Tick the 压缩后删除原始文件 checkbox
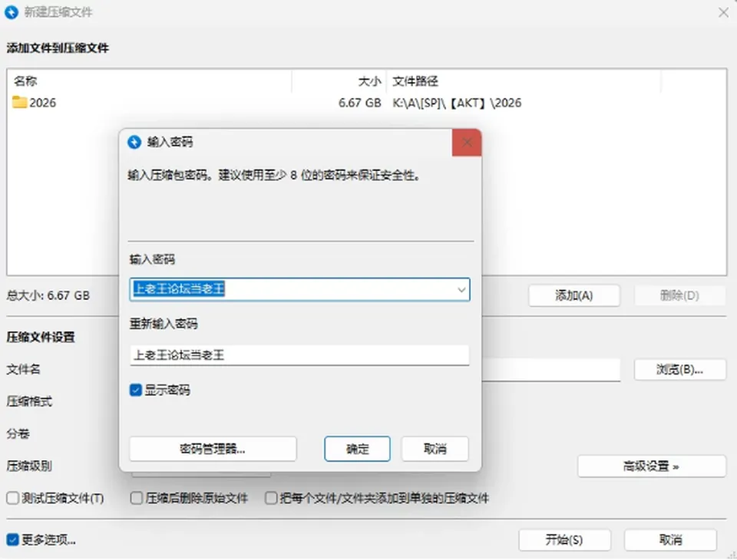 click(137, 498)
